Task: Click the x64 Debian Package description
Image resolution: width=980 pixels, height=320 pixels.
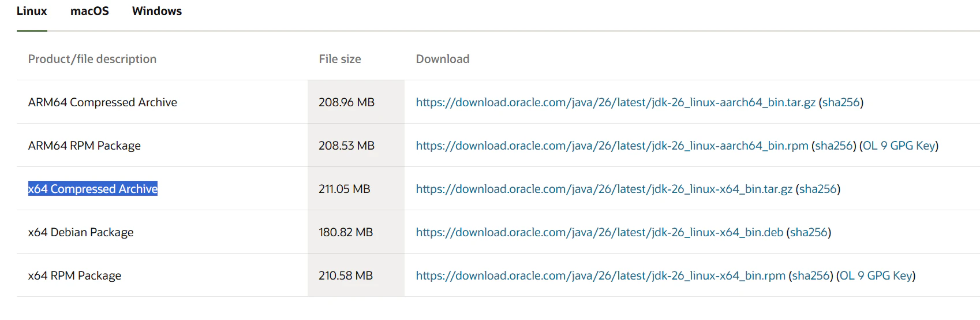Action: tap(81, 232)
